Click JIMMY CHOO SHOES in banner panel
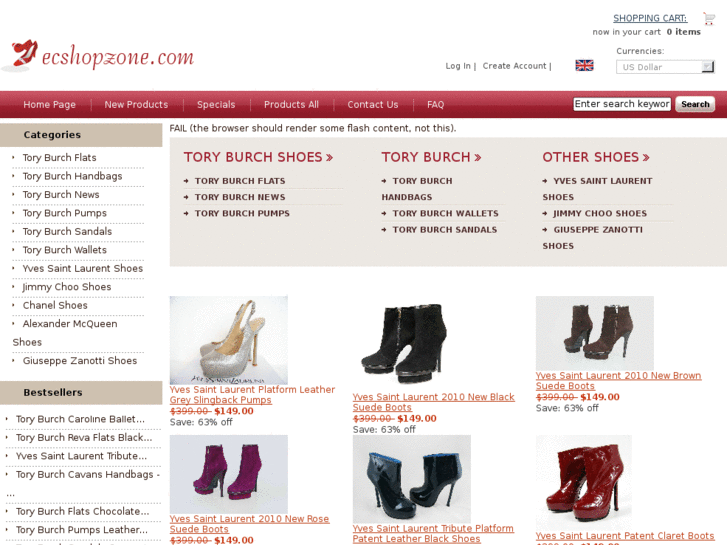This screenshot has height=545, width=727. [x=600, y=213]
